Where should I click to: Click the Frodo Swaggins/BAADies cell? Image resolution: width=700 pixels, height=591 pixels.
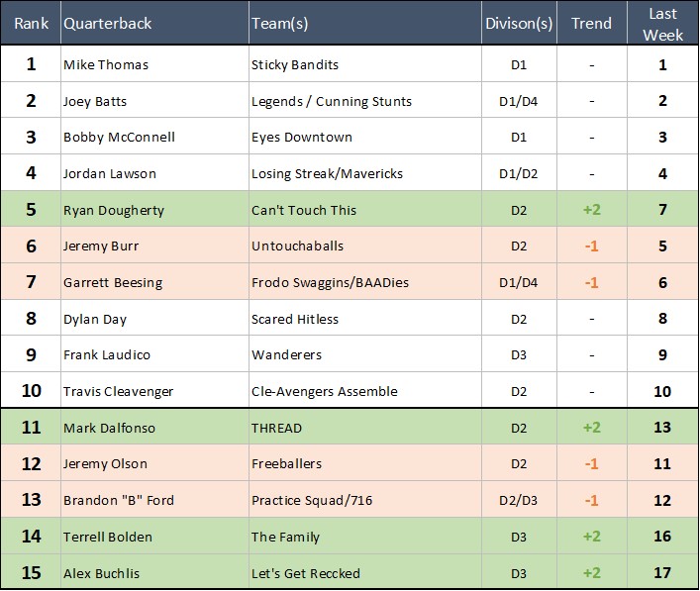[x=330, y=283]
